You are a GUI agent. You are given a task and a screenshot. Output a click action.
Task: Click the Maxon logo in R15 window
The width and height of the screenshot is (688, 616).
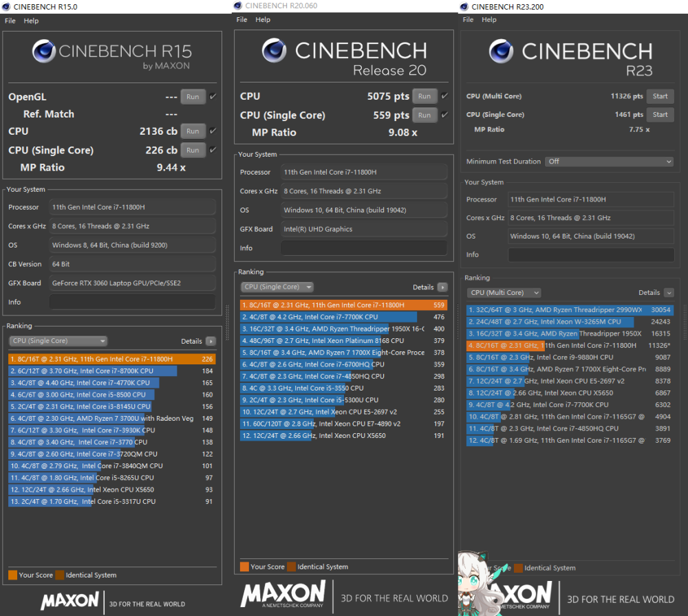pyautogui.click(x=69, y=601)
